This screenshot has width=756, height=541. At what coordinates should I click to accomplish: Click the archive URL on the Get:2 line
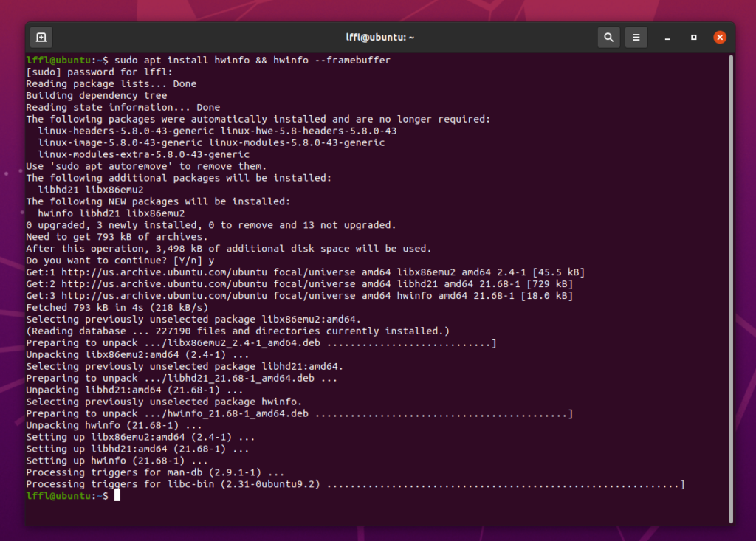(x=148, y=284)
